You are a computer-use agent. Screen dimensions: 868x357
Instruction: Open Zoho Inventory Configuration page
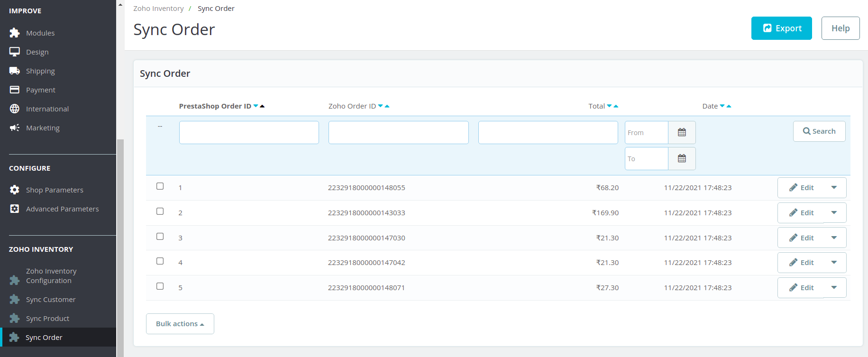51,276
